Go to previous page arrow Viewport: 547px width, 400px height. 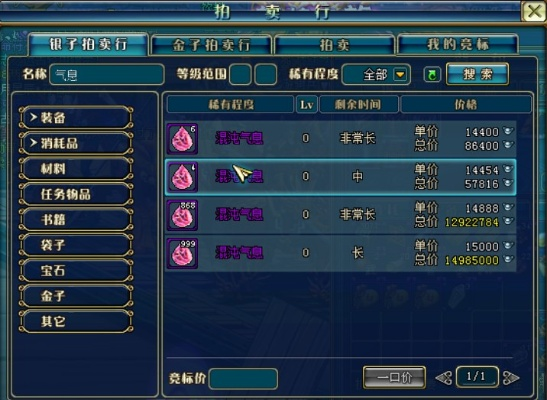click(444, 378)
